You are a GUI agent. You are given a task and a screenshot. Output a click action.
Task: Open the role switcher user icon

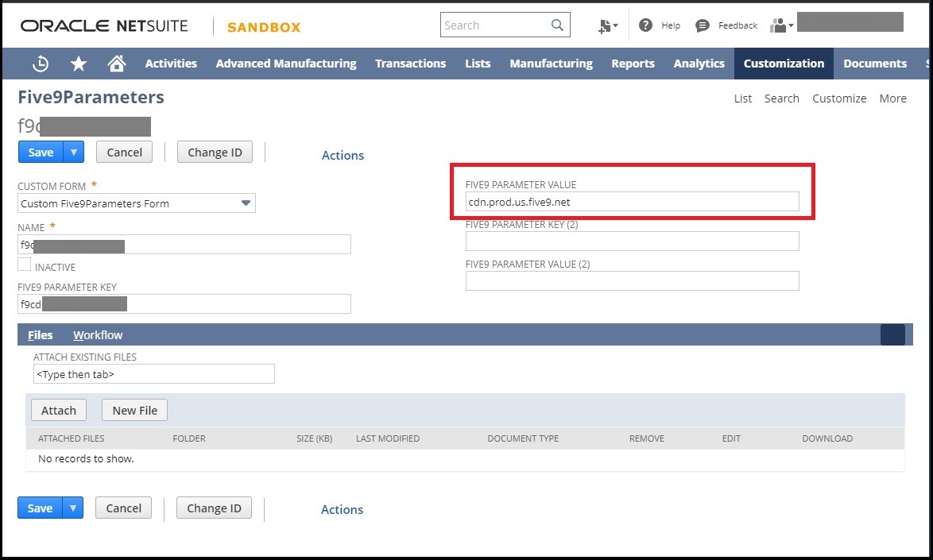tap(781, 25)
